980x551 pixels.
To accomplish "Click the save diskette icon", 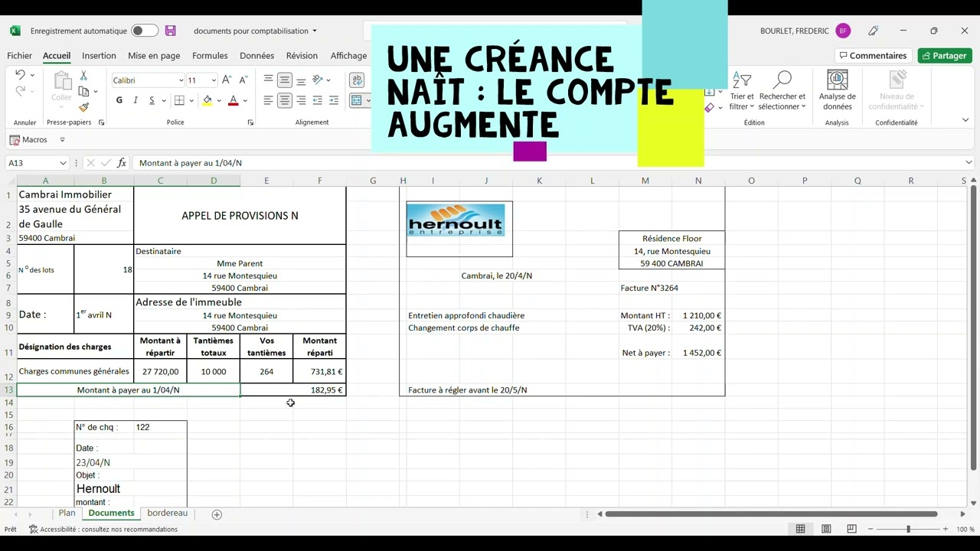I will [x=171, y=31].
